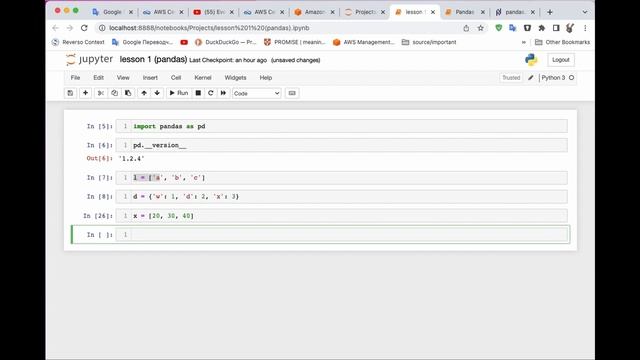Go back in browser history
This screenshot has width=640, height=360.
tap(56, 28)
